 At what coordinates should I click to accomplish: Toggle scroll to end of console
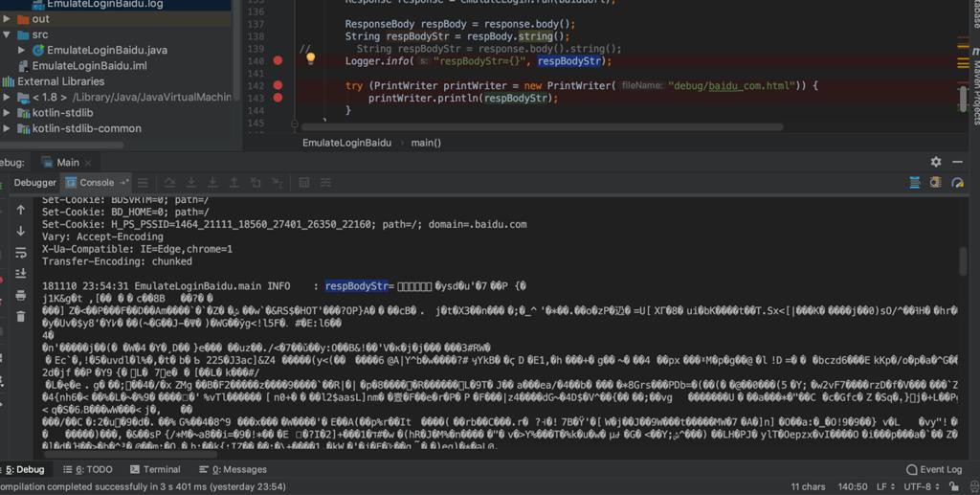pos(21,274)
